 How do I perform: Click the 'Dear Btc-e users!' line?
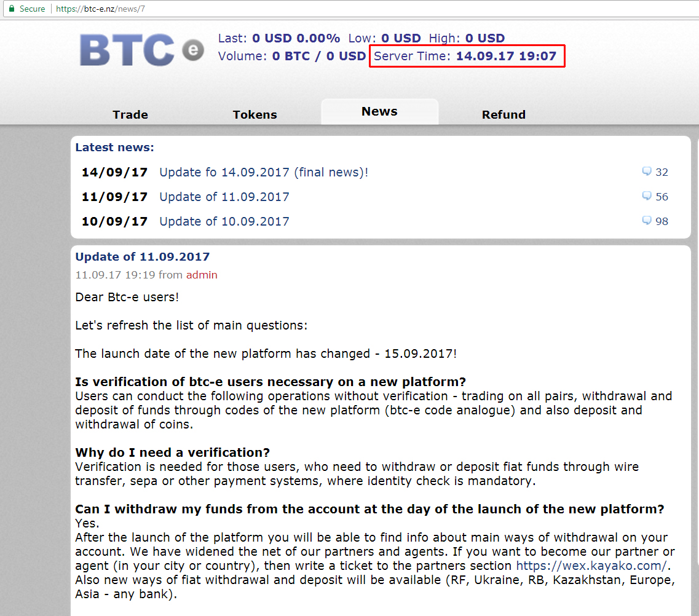(127, 298)
